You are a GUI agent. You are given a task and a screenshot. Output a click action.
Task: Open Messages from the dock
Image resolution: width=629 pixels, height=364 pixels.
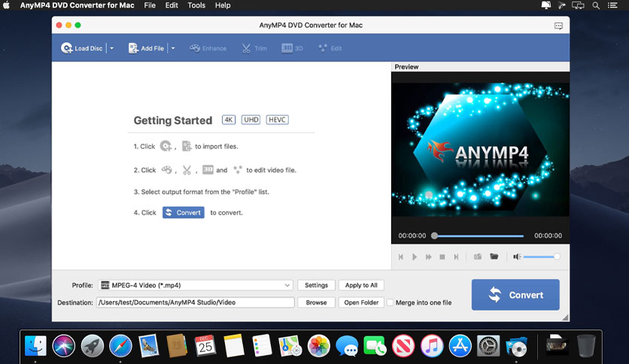[x=347, y=345]
